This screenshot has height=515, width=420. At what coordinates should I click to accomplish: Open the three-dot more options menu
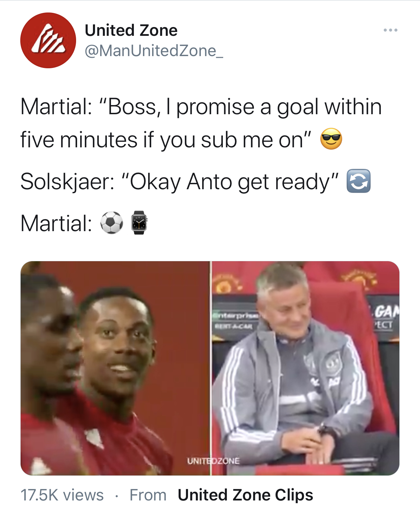[x=390, y=30]
